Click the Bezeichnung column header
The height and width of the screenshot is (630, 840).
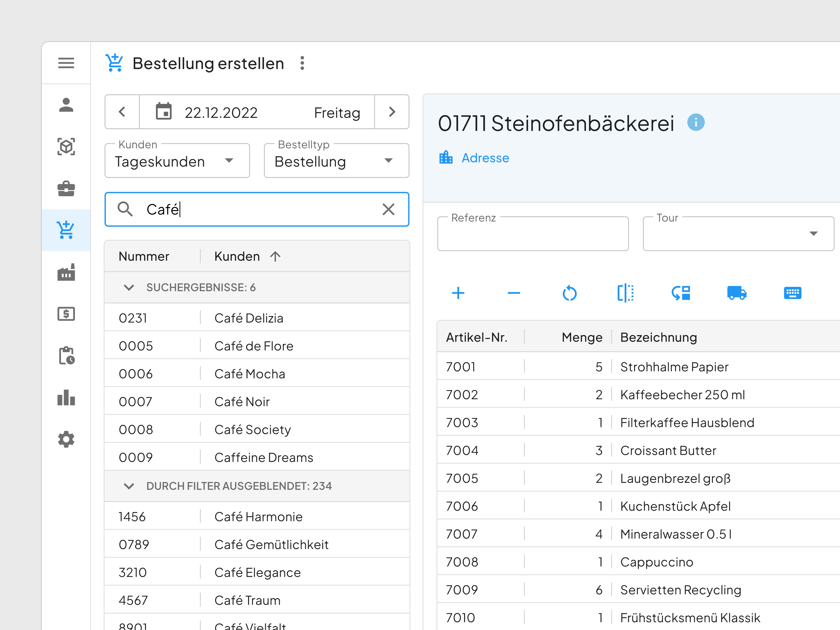pyautogui.click(x=658, y=337)
